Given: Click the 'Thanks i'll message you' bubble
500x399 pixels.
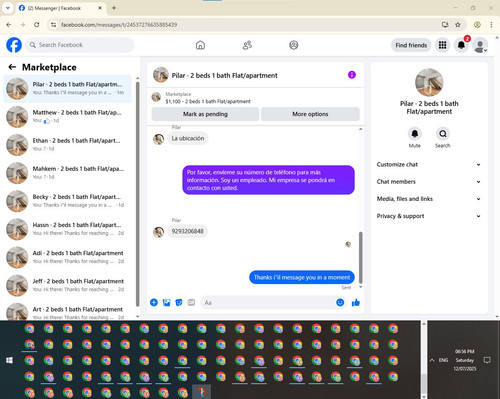Looking at the screenshot, I should point(302,277).
